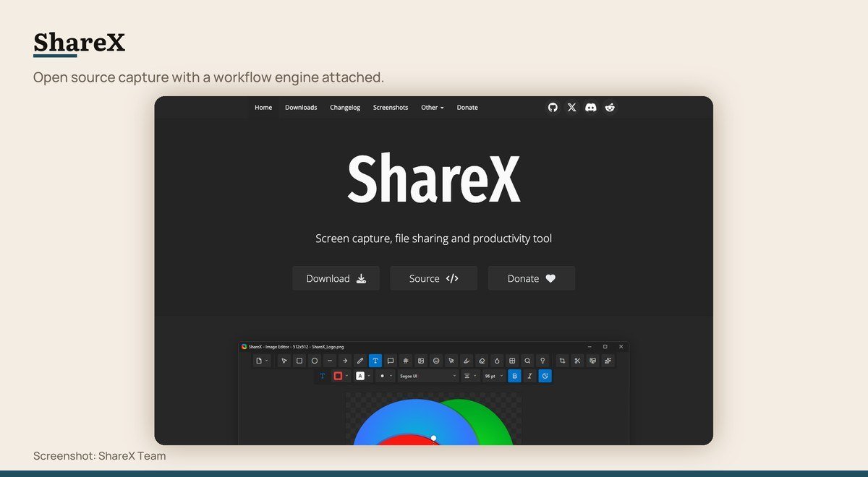Select the cursor select tool in the editor
This screenshot has height=477, width=868.
[x=284, y=361]
